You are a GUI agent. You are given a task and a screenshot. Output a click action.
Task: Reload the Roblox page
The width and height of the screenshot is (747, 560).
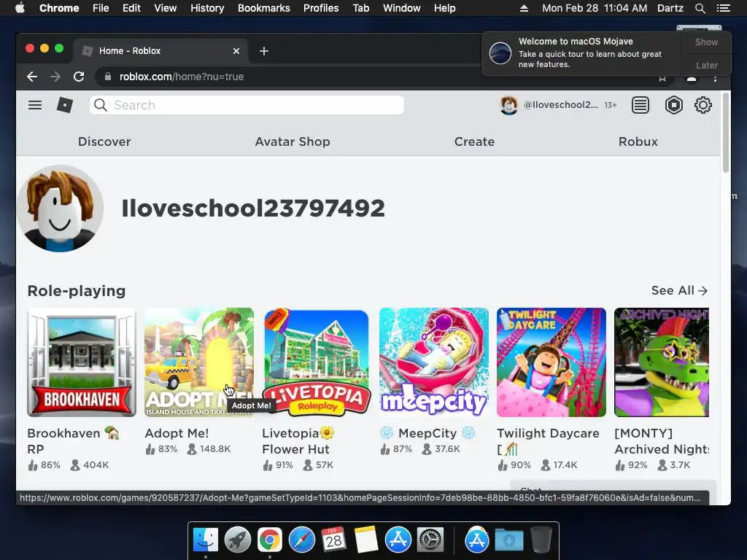tap(79, 77)
